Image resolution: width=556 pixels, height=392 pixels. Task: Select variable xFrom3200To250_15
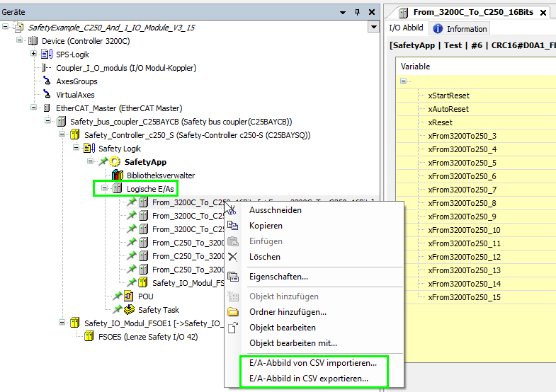point(464,297)
